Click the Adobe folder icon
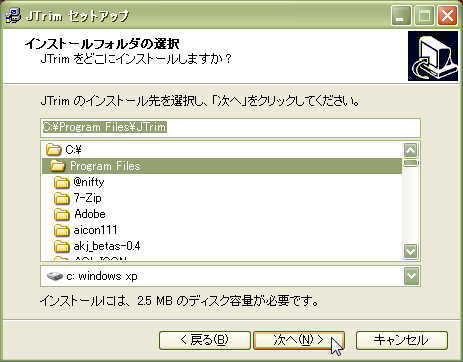The height and width of the screenshot is (362, 463). click(x=62, y=214)
